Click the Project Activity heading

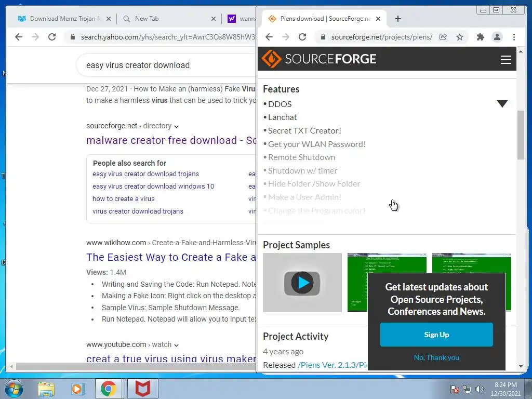point(296,336)
